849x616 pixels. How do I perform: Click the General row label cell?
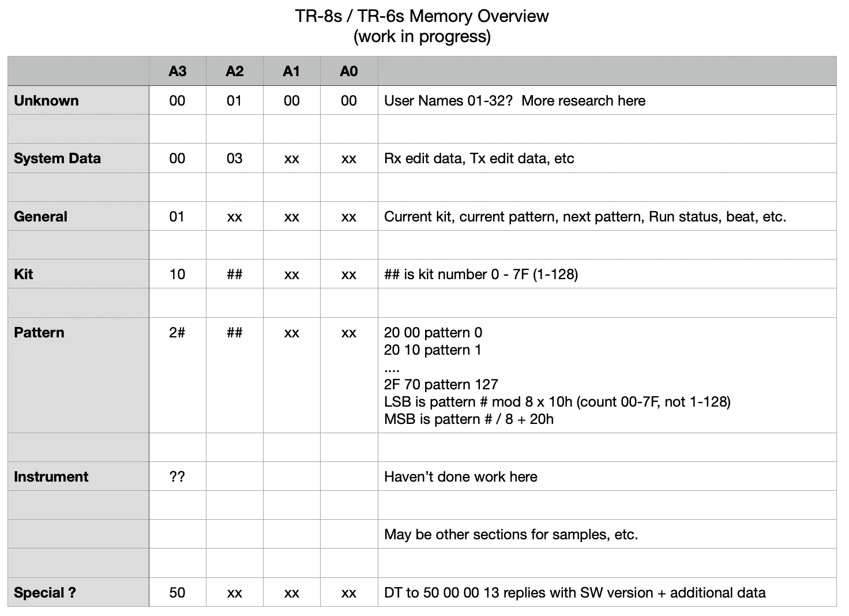click(78, 216)
